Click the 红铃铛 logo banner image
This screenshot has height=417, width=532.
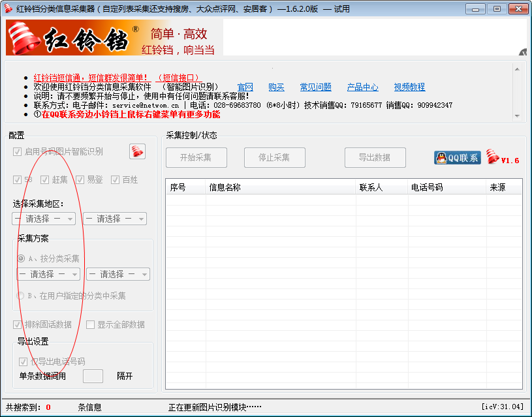114,37
